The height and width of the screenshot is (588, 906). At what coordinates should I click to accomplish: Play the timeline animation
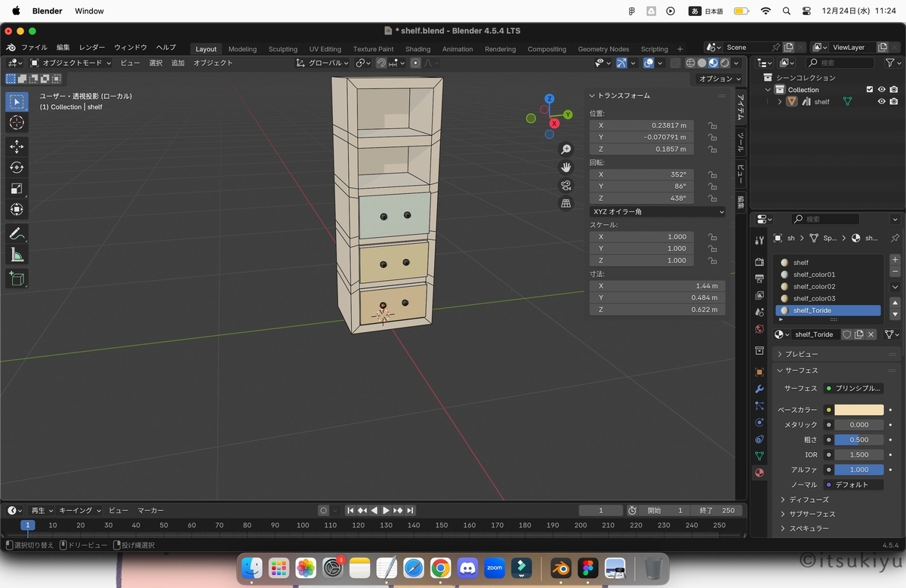386,511
